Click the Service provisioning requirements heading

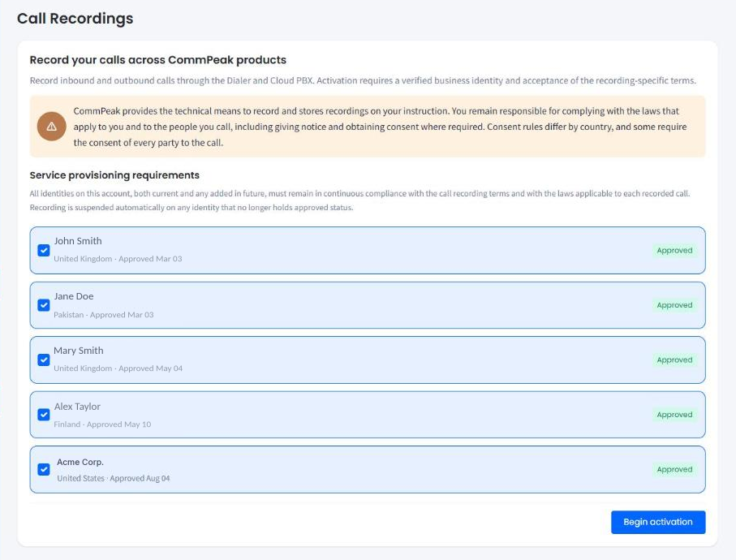coord(114,175)
